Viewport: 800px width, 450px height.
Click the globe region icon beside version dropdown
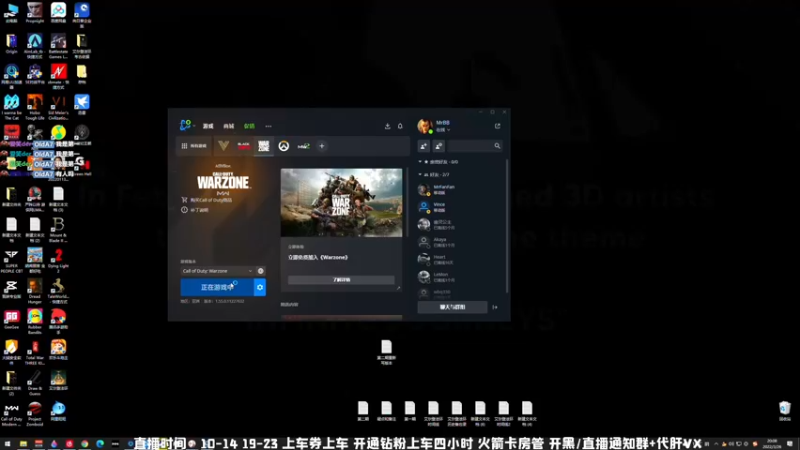[261, 271]
